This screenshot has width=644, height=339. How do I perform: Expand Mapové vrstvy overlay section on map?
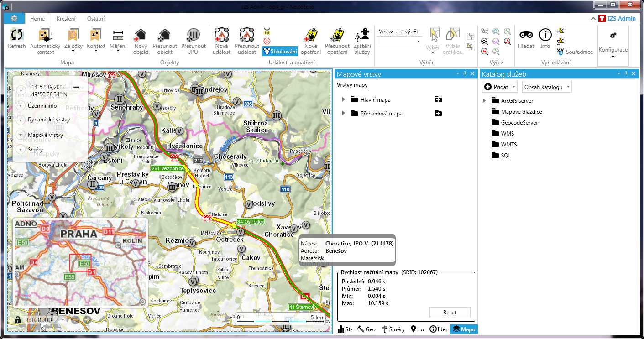(x=20, y=135)
